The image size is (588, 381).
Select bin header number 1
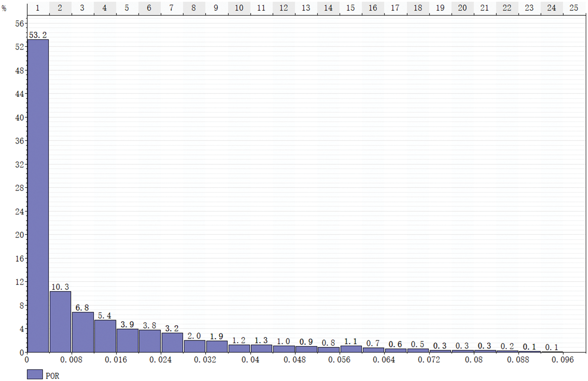(x=38, y=8)
